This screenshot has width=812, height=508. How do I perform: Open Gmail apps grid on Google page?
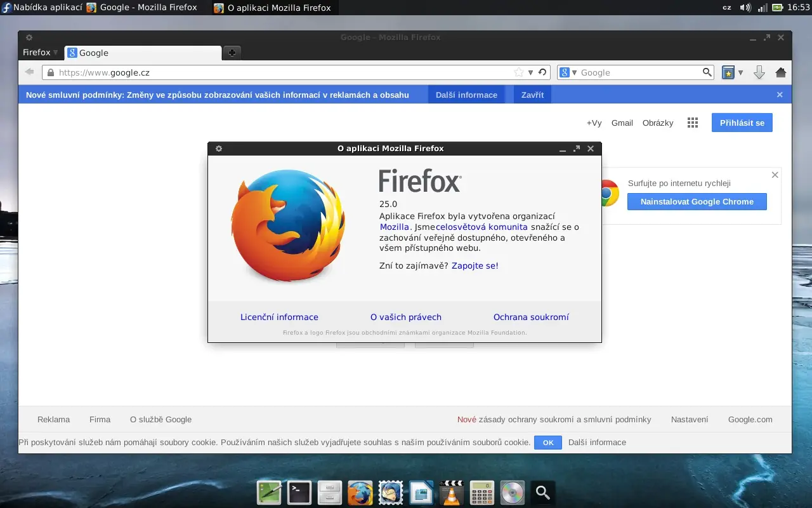coord(692,123)
